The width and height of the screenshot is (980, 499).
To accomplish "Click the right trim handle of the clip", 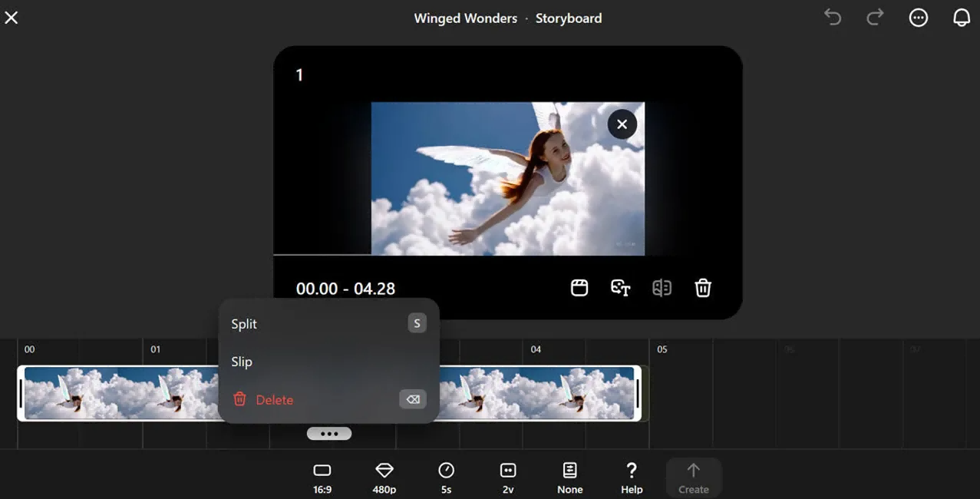I will click(638, 393).
